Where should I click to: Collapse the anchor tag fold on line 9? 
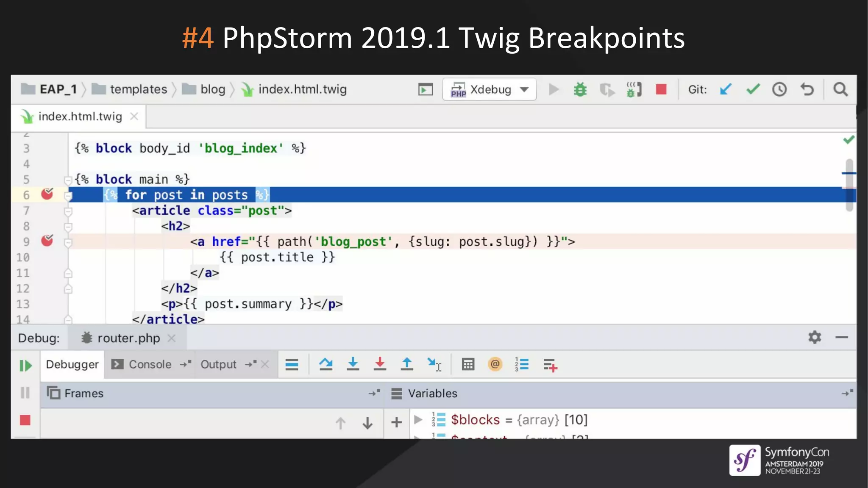68,243
